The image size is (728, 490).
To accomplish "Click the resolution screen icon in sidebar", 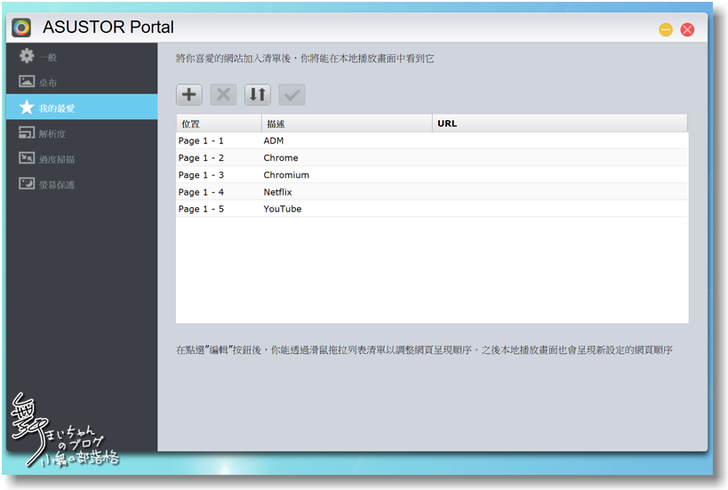I will (26, 133).
